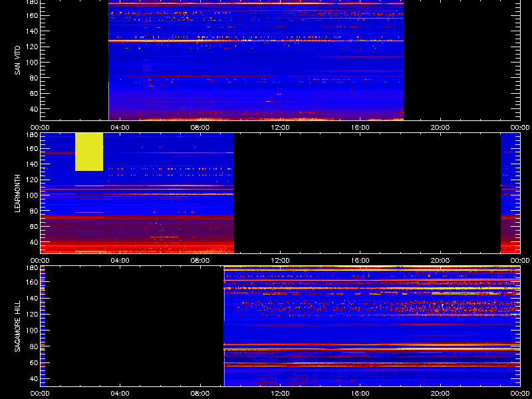532x399 pixels.
Task: Click the 80 frequency label on San Vito axis
Action: pos(34,78)
